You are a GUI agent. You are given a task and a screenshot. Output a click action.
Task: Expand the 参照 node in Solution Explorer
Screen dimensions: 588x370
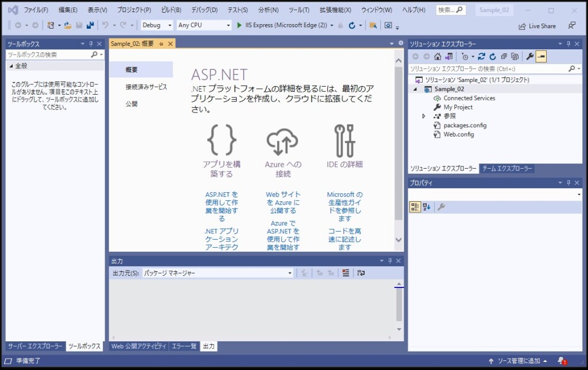(424, 116)
